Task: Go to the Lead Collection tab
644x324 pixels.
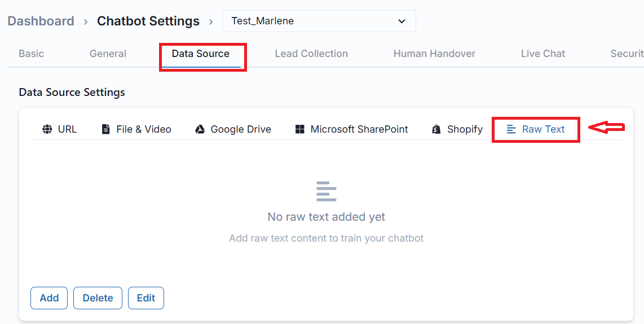Action: 311,54
